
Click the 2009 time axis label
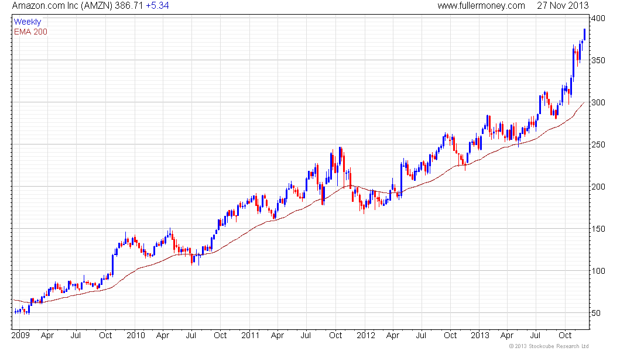coord(20,335)
